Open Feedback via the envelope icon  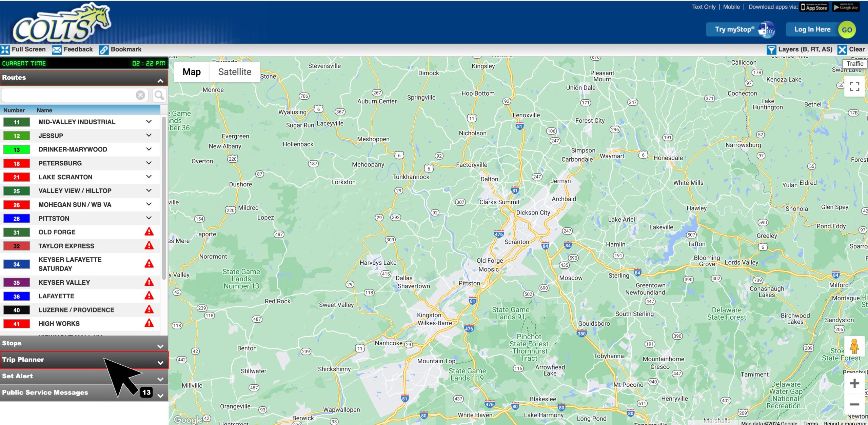pyautogui.click(x=57, y=49)
